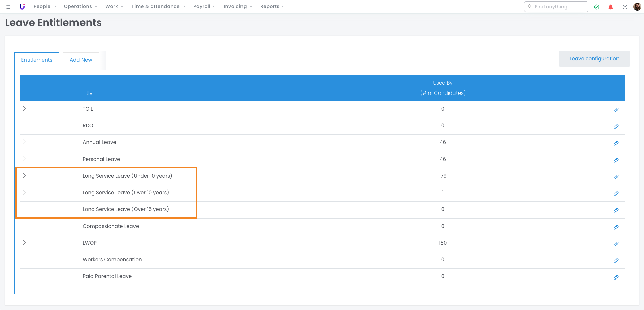Edit the LWOP entitlement via pencil icon
This screenshot has width=644, height=310.
pos(616,244)
